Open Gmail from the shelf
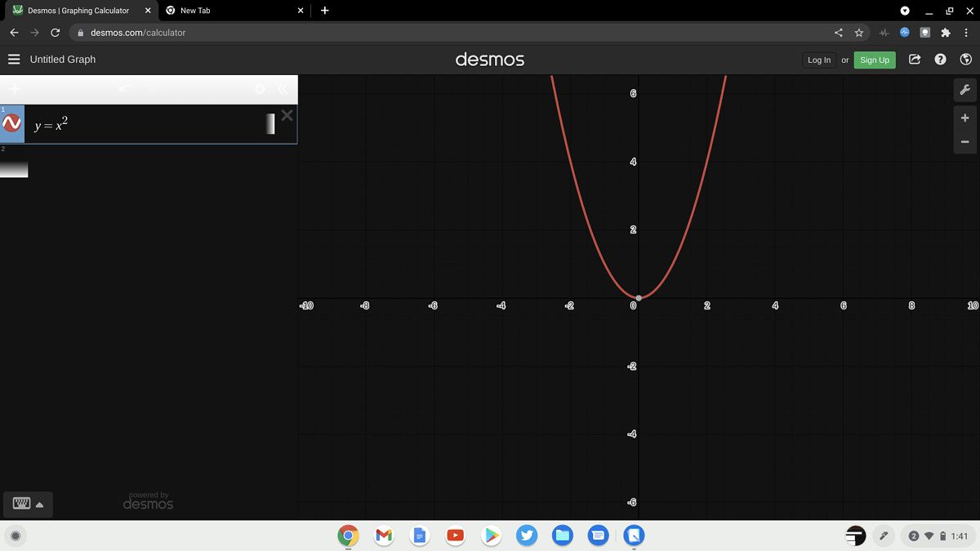Viewport: 980px width, 551px height. click(x=384, y=535)
